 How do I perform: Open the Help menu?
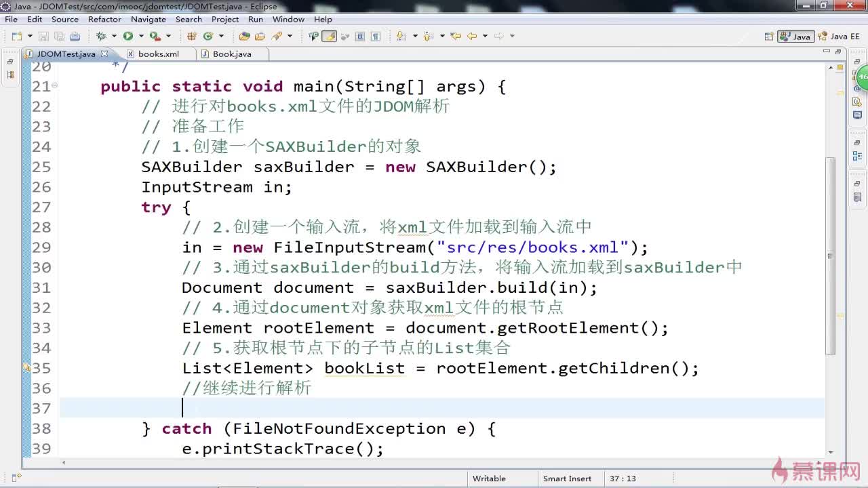323,19
